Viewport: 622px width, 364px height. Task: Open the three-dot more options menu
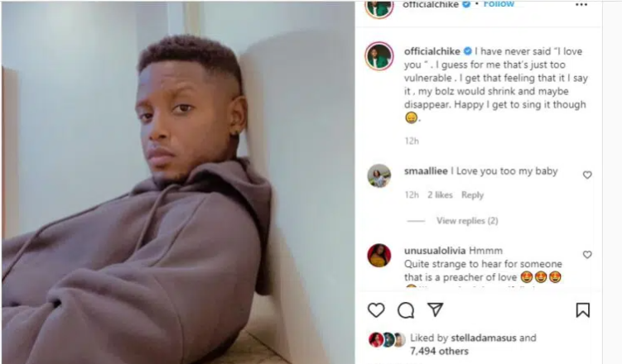[581, 4]
